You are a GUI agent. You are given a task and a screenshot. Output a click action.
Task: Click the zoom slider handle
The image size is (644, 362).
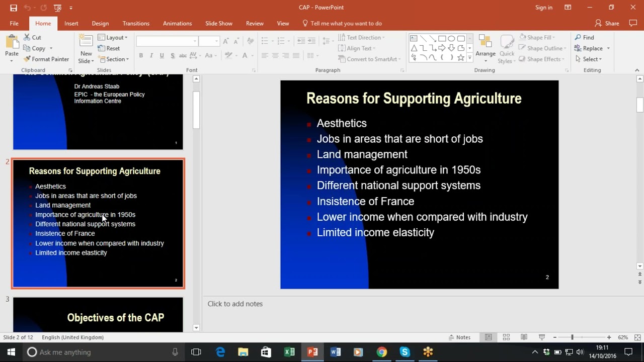click(x=572, y=337)
